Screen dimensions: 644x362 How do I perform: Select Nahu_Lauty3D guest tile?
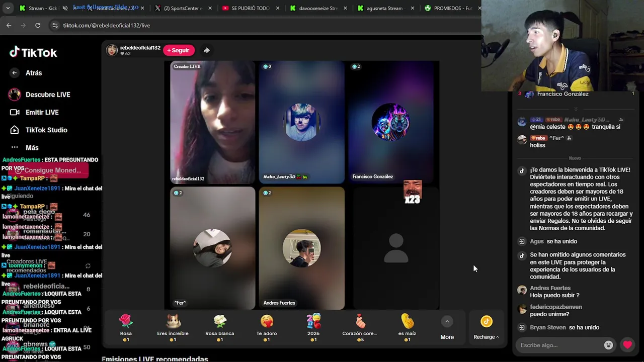[302, 122]
